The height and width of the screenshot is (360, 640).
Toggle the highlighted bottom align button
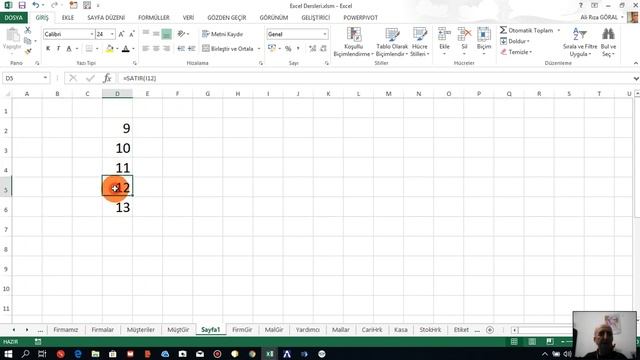point(167,34)
